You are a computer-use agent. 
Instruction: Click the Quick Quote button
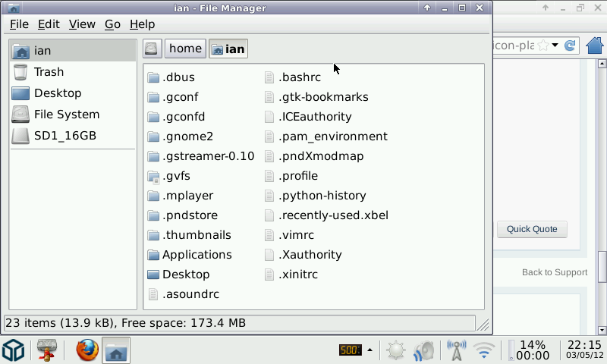tap(532, 229)
